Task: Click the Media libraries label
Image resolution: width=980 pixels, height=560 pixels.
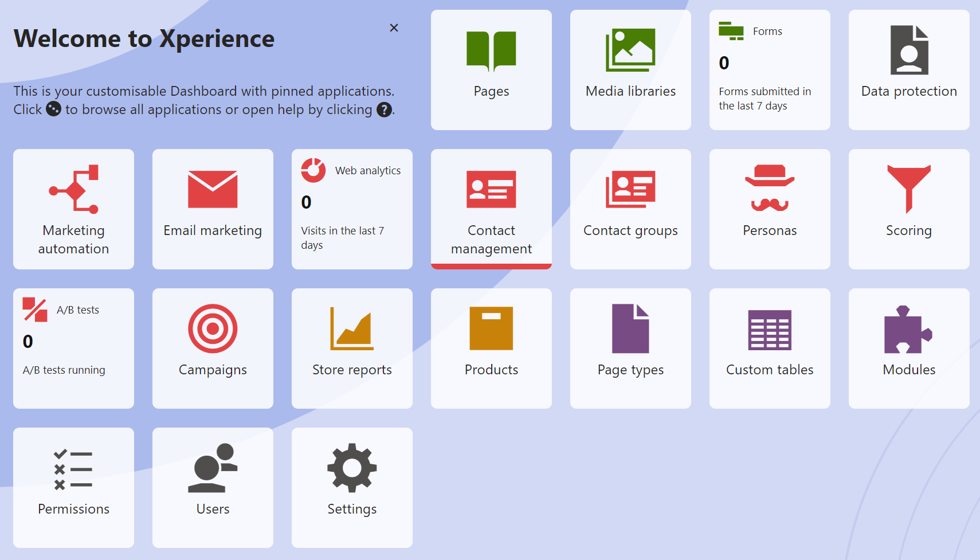Action: tap(630, 91)
